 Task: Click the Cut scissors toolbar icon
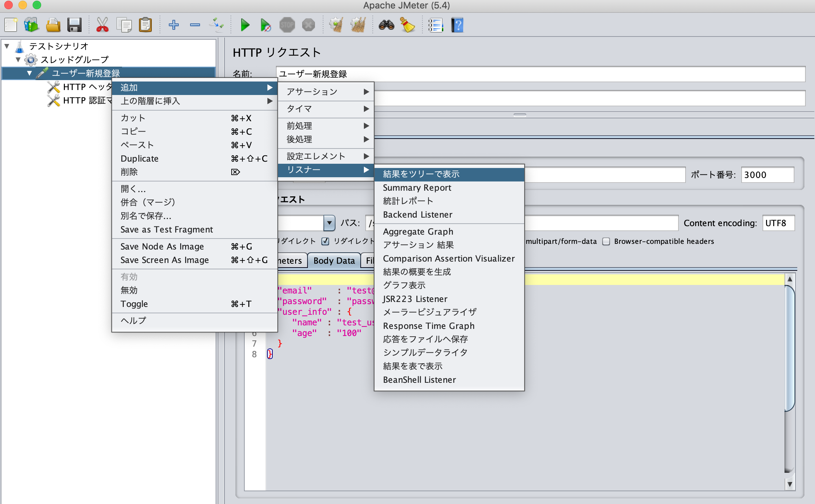click(102, 25)
